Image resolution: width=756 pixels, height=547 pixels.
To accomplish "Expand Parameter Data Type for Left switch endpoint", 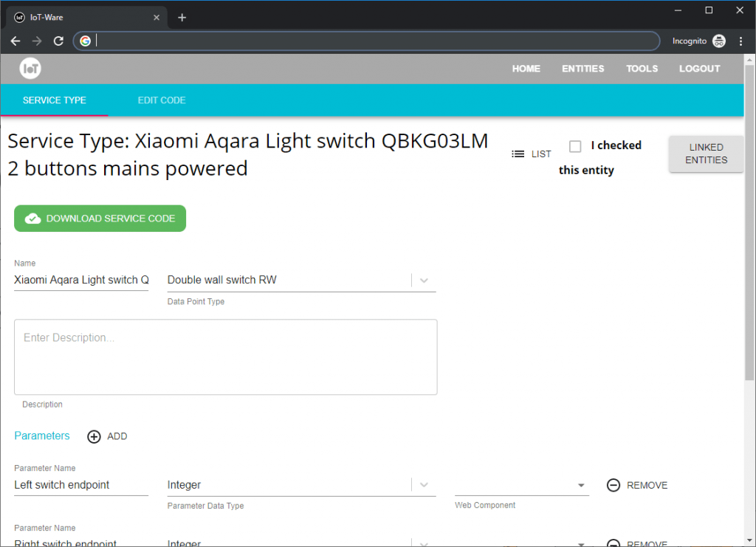I will tap(424, 485).
